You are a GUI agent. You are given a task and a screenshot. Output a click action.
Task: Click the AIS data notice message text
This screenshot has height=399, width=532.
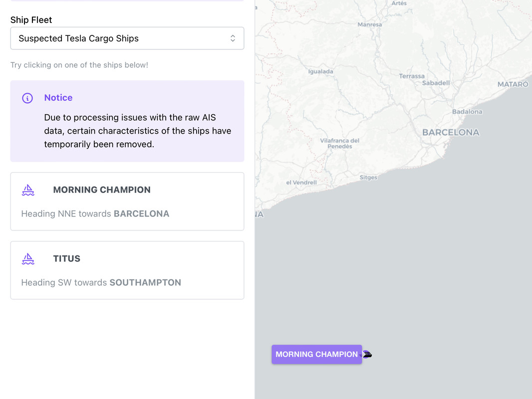click(138, 131)
